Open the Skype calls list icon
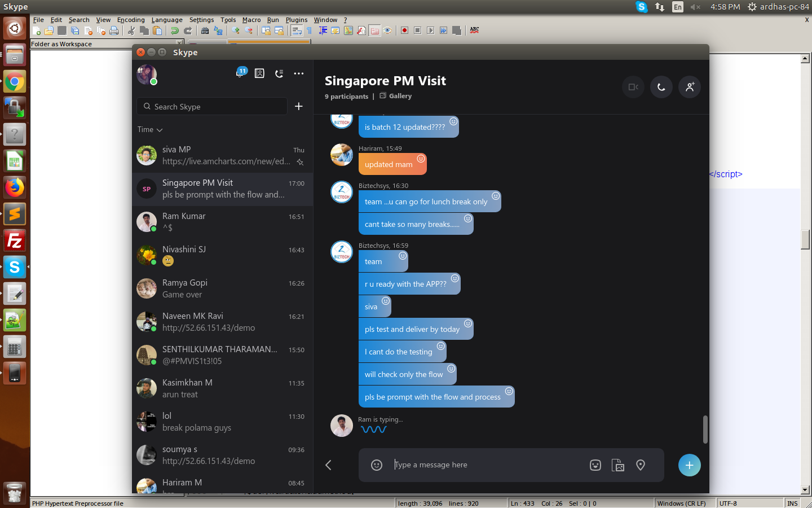This screenshot has height=508, width=812. click(279, 73)
